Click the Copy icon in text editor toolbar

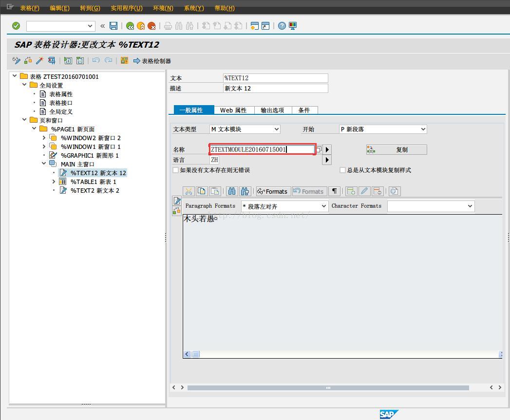point(202,191)
